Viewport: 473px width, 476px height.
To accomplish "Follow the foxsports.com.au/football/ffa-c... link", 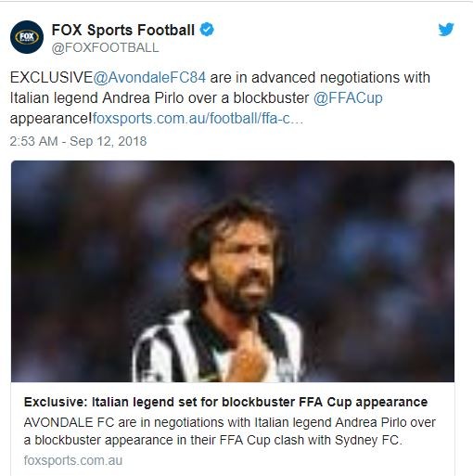I will [198, 119].
